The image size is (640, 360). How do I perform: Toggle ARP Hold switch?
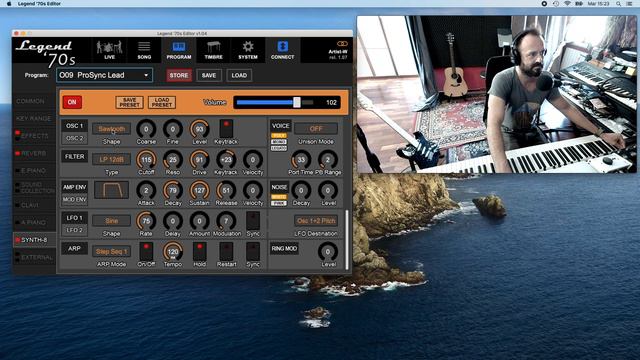pos(199,251)
